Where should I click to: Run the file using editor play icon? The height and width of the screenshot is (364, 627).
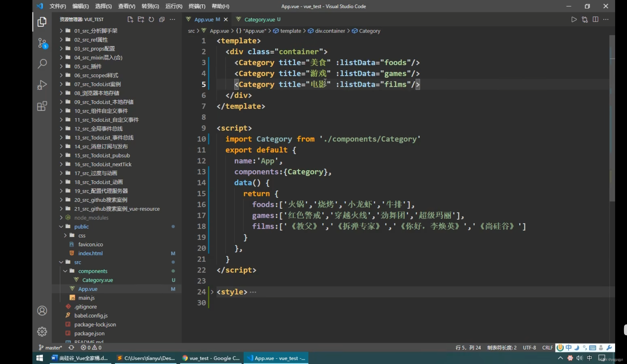click(x=574, y=19)
